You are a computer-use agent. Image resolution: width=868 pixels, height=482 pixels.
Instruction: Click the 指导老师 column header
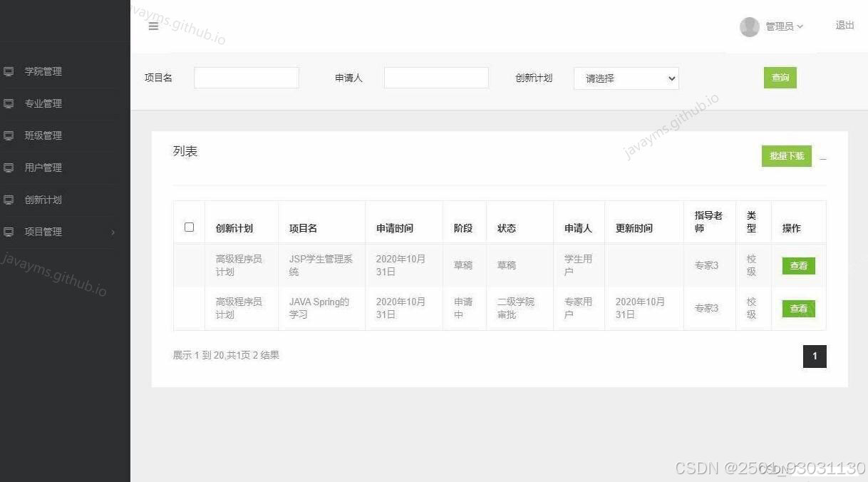pyautogui.click(x=708, y=222)
